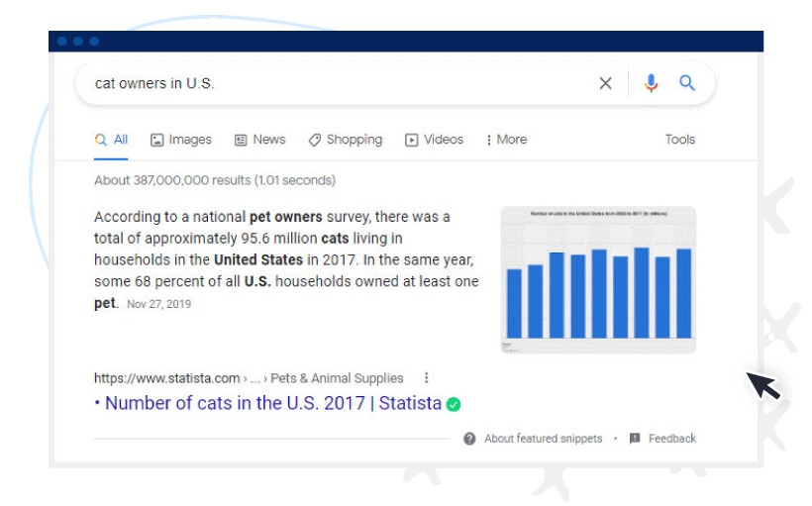812x506 pixels.
Task: Open the Videos results tab
Action: 434,140
